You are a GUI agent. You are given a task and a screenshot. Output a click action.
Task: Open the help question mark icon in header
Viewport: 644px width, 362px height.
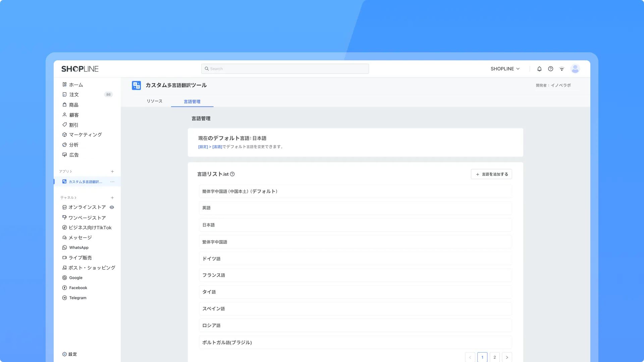coord(550,69)
